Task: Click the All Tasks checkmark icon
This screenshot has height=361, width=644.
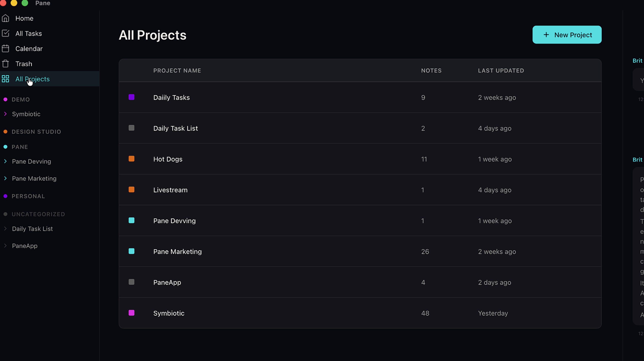Action: coord(5,34)
